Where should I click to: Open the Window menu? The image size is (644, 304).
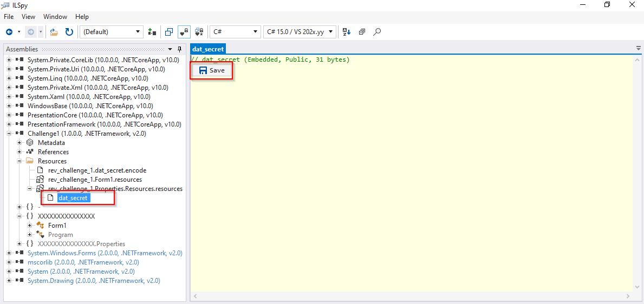point(55,17)
